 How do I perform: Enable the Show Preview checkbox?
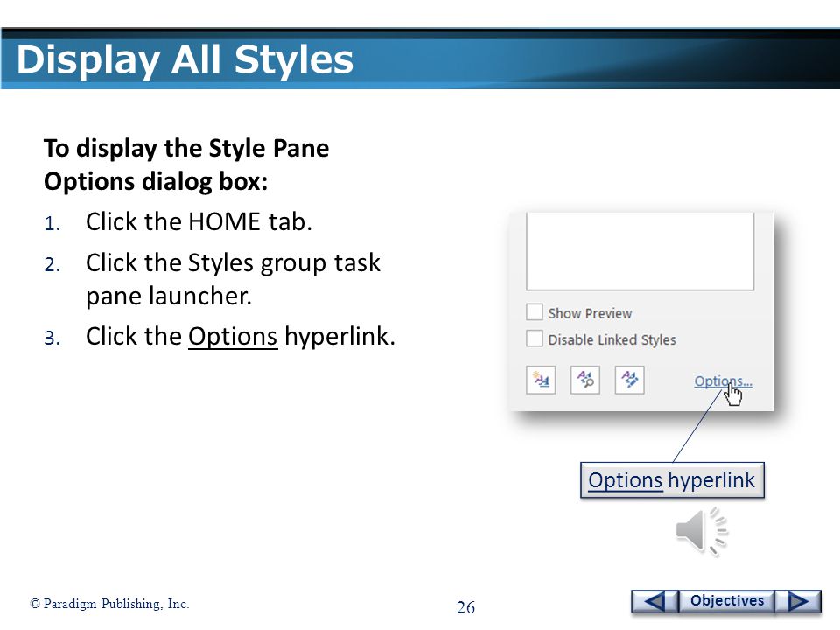(x=534, y=312)
